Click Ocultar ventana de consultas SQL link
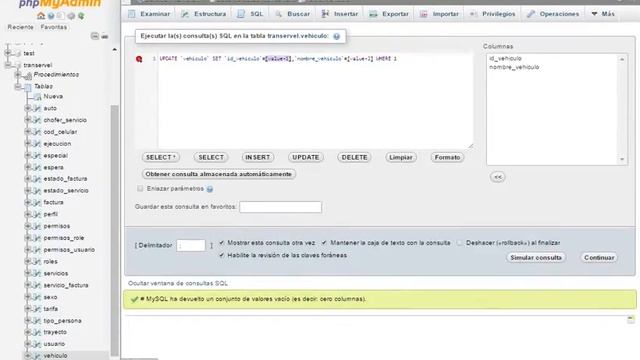This screenshot has height=360, width=640. coord(178,283)
